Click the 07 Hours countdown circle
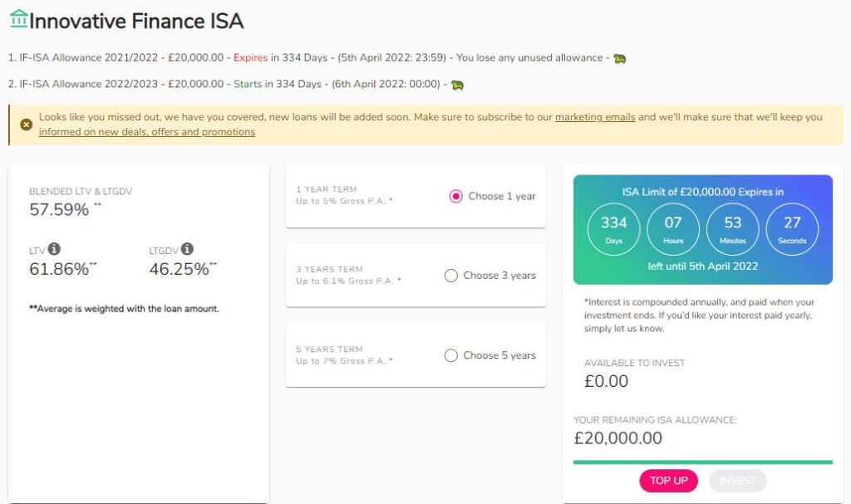 [673, 229]
